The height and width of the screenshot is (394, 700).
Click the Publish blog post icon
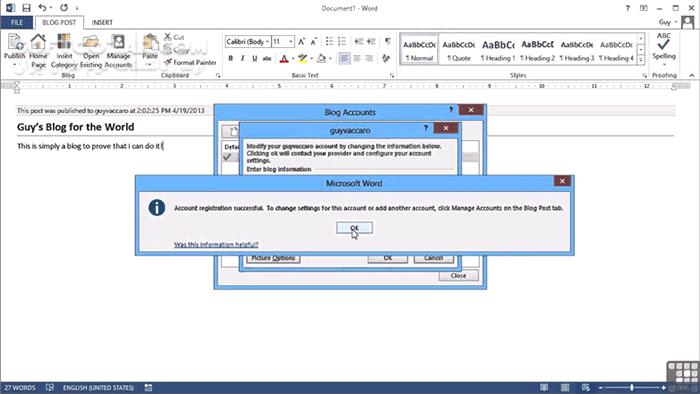point(14,49)
